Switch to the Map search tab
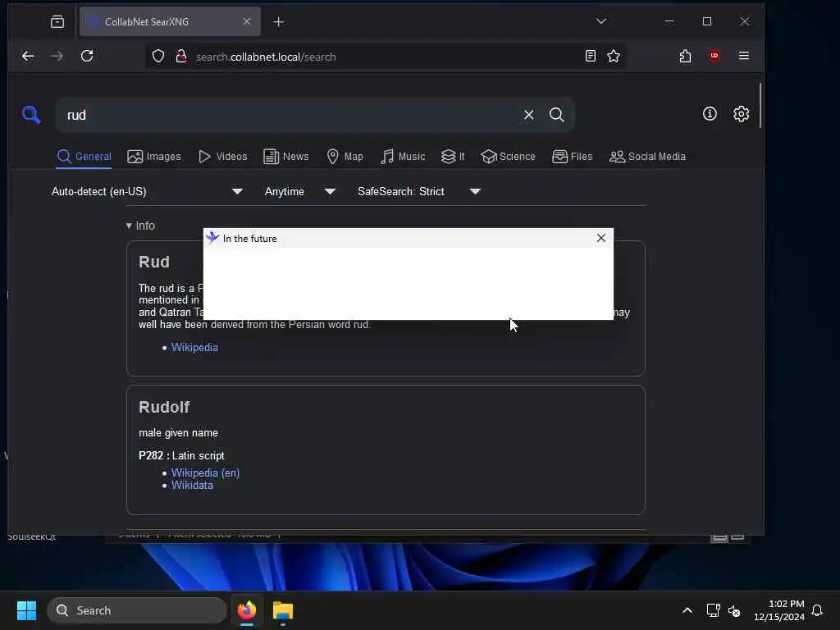The height and width of the screenshot is (630, 840). pyautogui.click(x=345, y=157)
